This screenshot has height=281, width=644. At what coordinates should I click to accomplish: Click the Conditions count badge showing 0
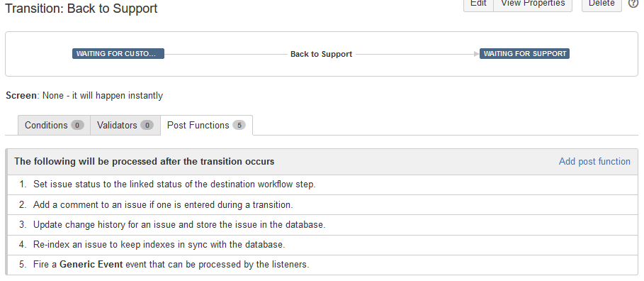click(77, 125)
